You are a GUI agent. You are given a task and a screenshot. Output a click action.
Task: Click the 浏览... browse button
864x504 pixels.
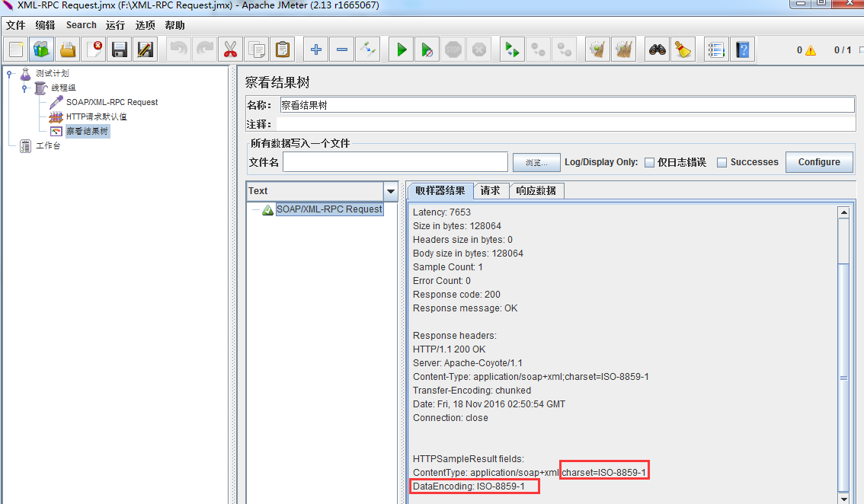click(536, 163)
